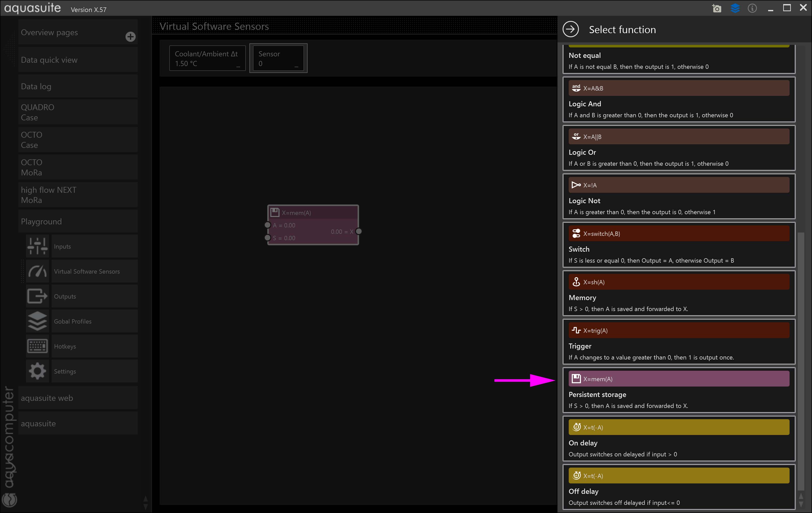
Task: Add a new overview page with plus icon
Action: point(131,36)
